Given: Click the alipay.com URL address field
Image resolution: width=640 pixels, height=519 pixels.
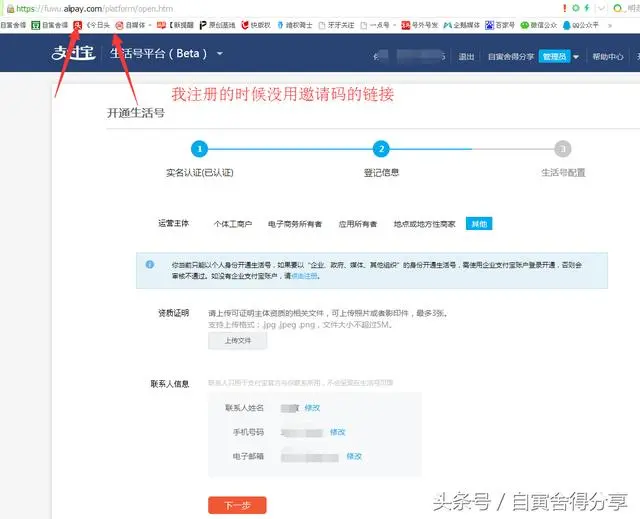Looking at the screenshot, I should point(95,9).
